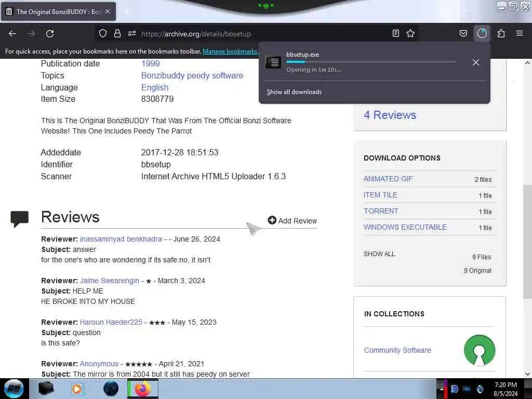This screenshot has height=399, width=532.
Task: Click the reviews speech bubble icon
Action: [20, 219]
